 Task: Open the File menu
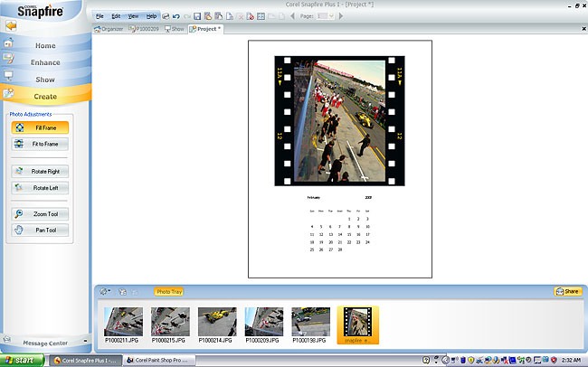click(x=100, y=16)
